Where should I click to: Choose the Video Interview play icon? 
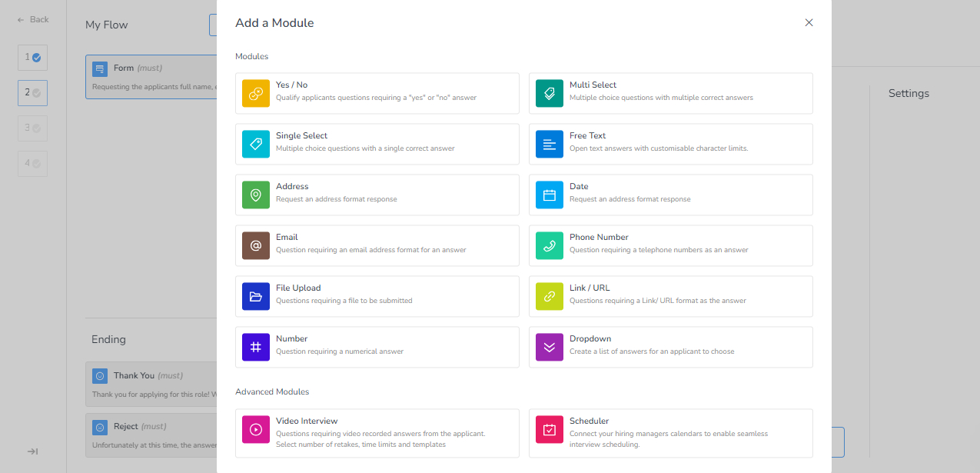point(256,429)
